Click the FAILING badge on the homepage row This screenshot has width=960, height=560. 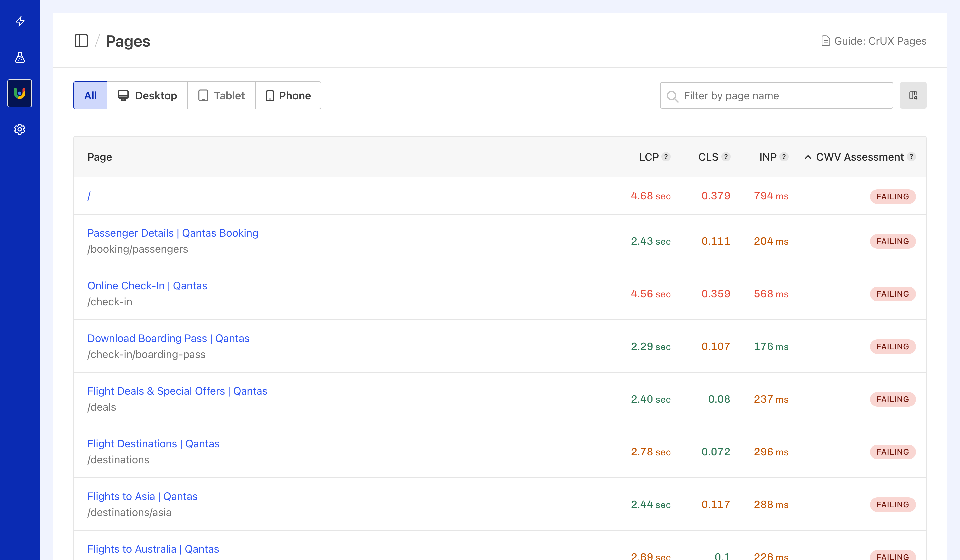tap(893, 197)
